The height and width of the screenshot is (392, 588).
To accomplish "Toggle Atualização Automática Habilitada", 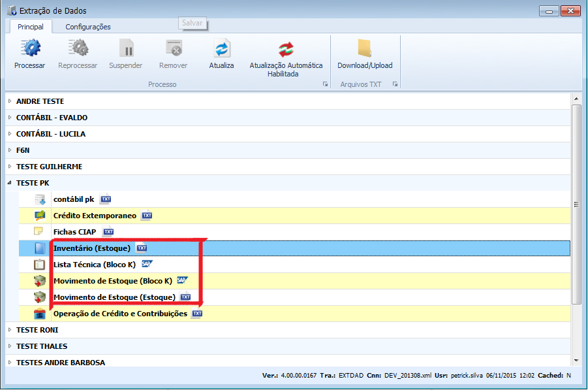I will (x=286, y=50).
